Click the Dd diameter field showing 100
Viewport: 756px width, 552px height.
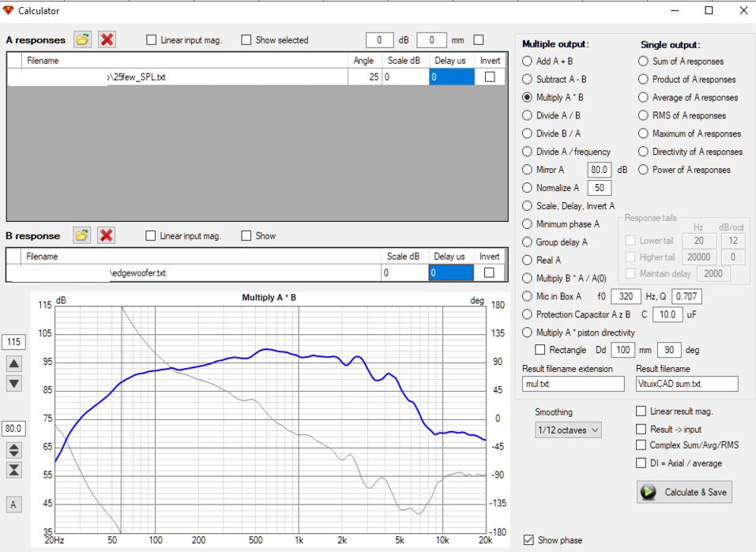[623, 350]
